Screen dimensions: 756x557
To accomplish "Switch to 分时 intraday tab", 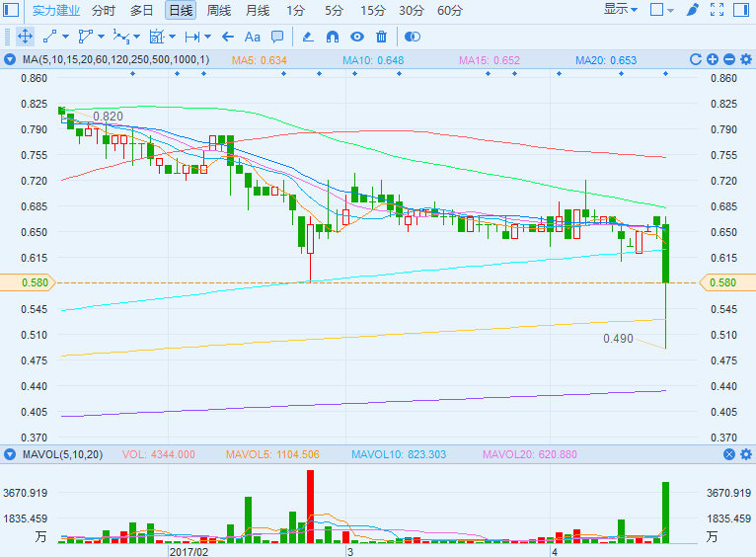I will pyautogui.click(x=104, y=10).
